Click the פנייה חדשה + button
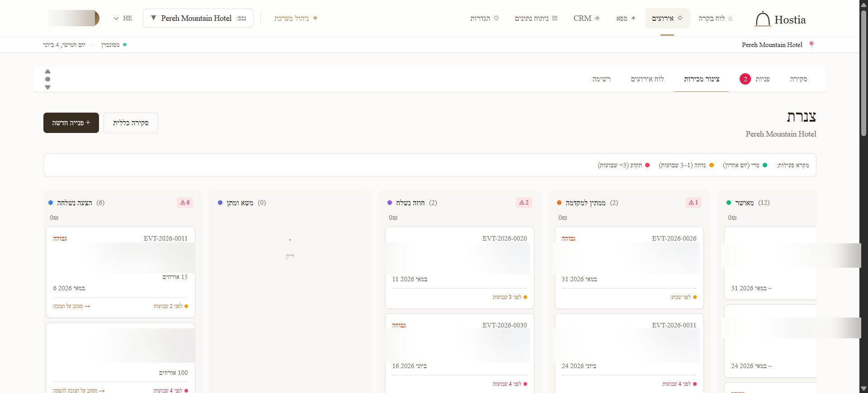 coord(71,123)
